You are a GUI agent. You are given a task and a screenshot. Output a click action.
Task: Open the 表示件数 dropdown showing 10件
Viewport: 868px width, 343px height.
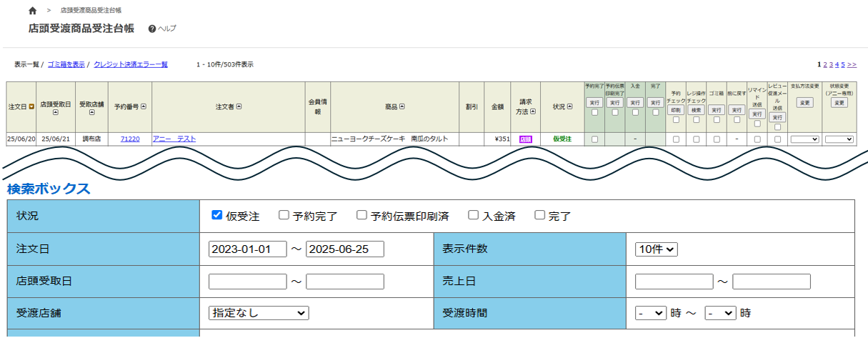(656, 249)
